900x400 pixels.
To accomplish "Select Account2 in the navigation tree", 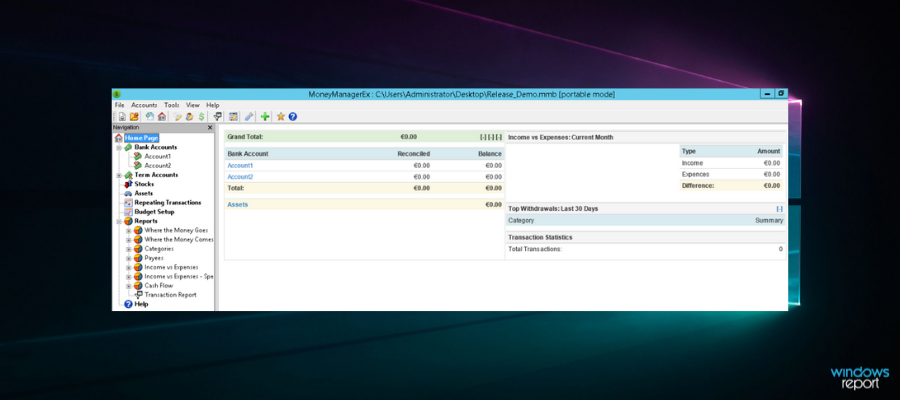I will pos(157,165).
